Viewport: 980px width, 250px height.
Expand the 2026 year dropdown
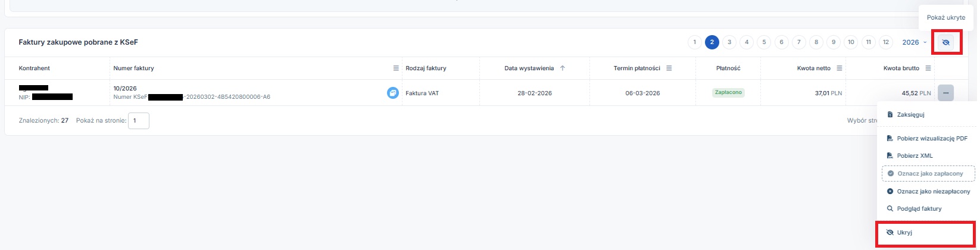pyautogui.click(x=914, y=42)
